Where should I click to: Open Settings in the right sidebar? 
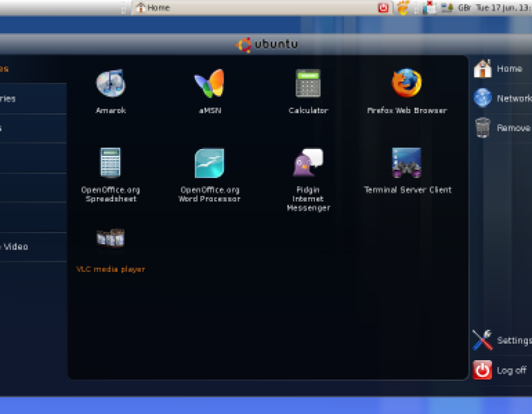[502, 340]
